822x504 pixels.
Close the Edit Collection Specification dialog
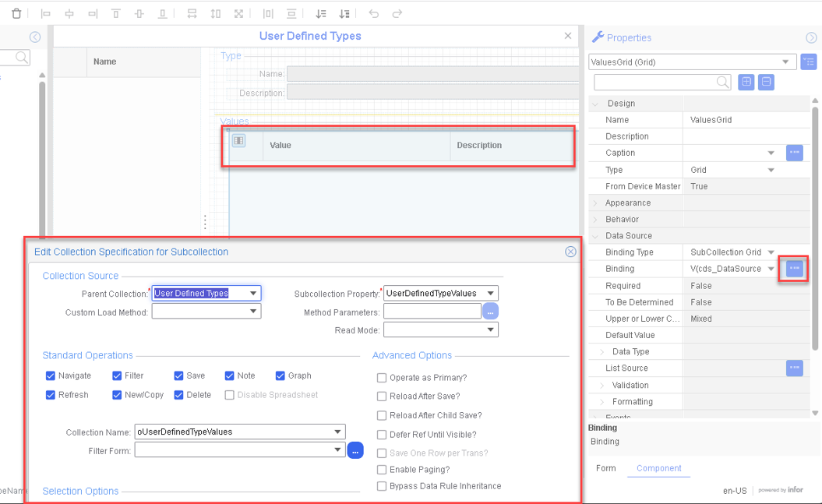(570, 252)
